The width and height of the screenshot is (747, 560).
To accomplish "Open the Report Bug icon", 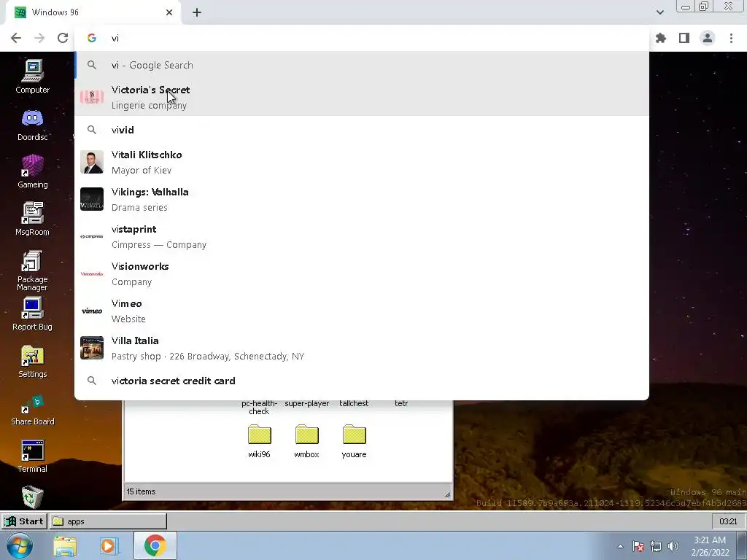I will click(32, 314).
